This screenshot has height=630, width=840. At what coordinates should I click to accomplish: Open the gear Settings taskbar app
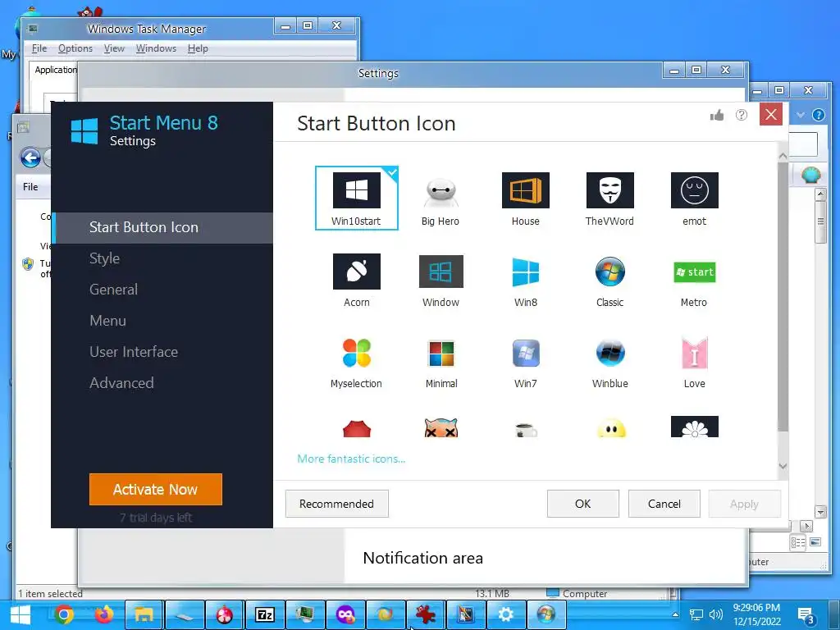coord(505,614)
